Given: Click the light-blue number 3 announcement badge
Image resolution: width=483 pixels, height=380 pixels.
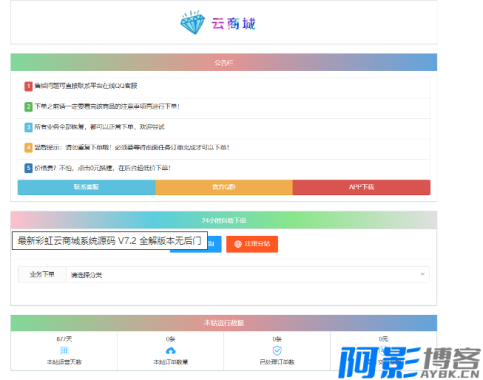Looking at the screenshot, I should coord(28,127).
